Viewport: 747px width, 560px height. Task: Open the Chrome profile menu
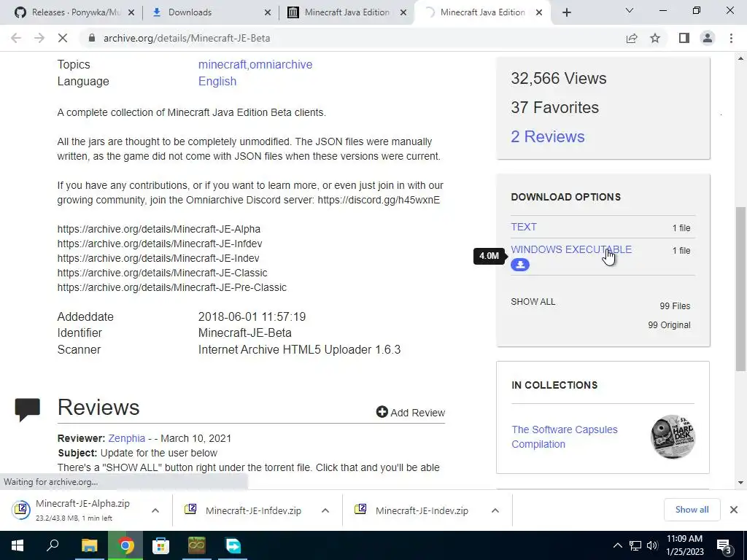[708, 38]
